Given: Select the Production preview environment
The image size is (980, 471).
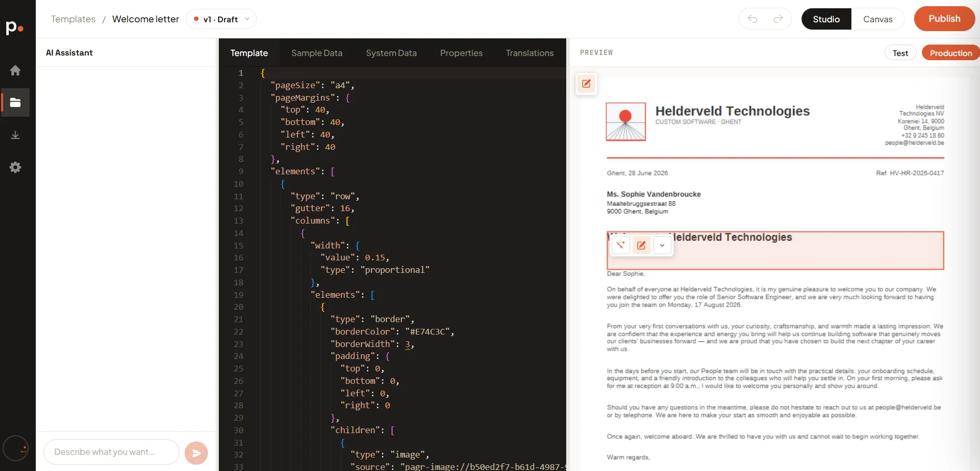Looking at the screenshot, I should (x=950, y=53).
